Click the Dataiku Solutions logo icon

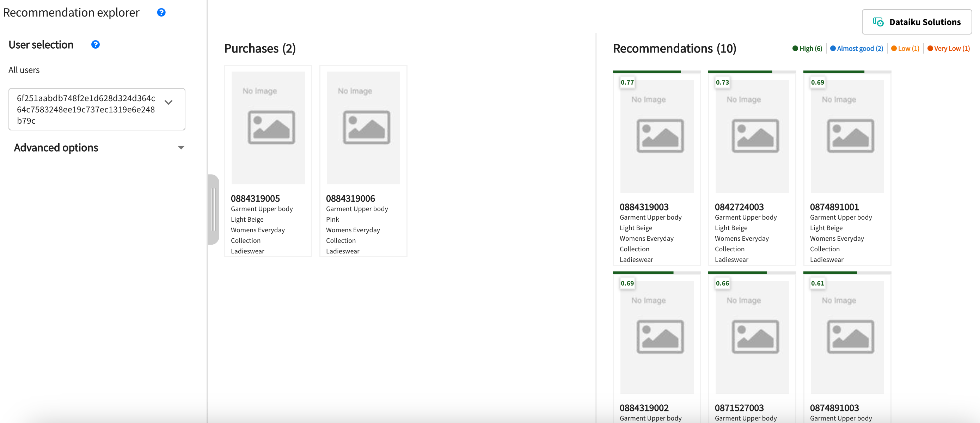[x=878, y=22]
